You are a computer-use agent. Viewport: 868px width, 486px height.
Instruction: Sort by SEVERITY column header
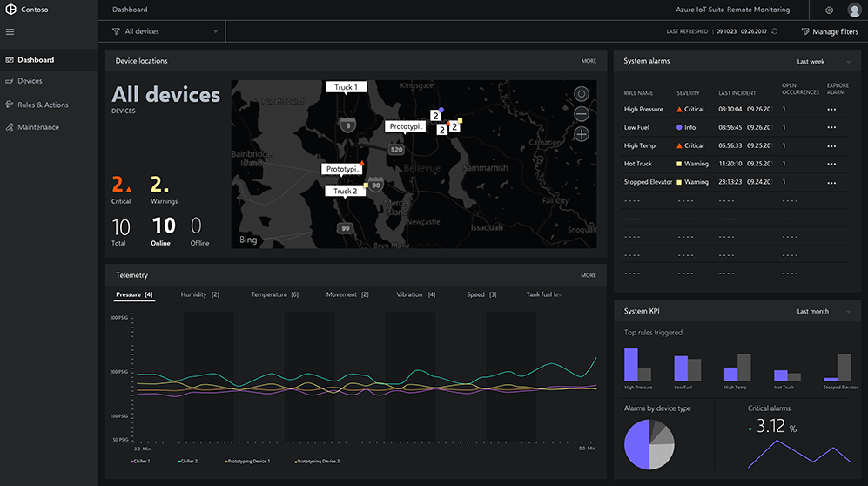[688, 93]
